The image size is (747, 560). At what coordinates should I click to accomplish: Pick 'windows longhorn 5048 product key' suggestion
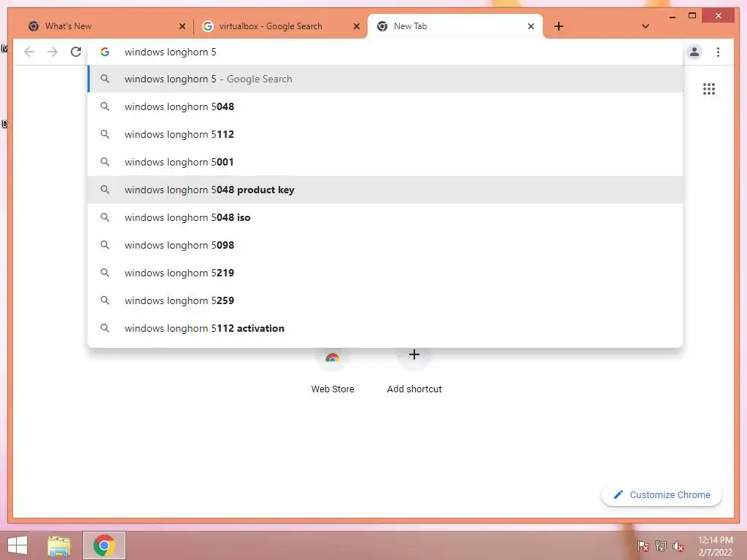click(385, 190)
